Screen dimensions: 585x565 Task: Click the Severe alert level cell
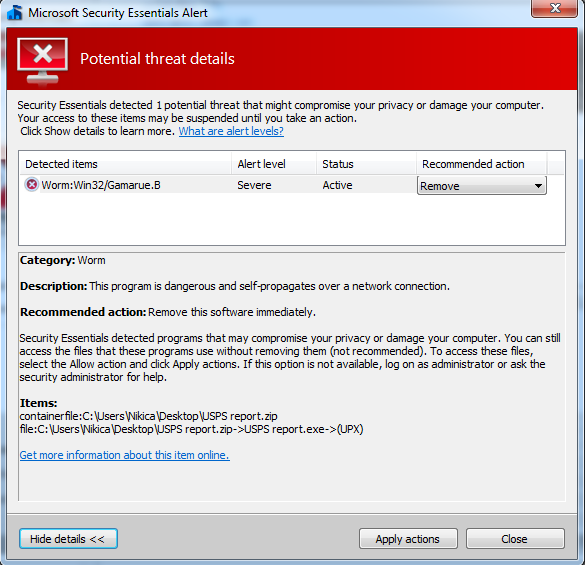pos(254,185)
